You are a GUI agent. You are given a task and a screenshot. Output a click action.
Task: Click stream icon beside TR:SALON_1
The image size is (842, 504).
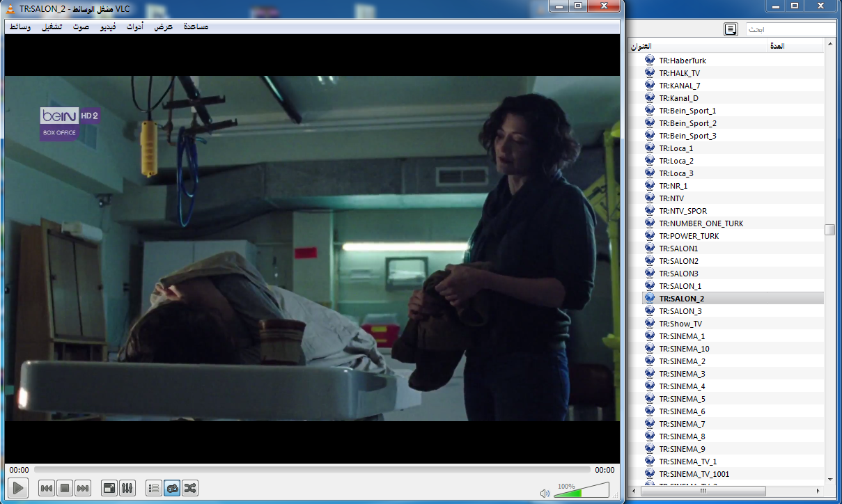650,286
